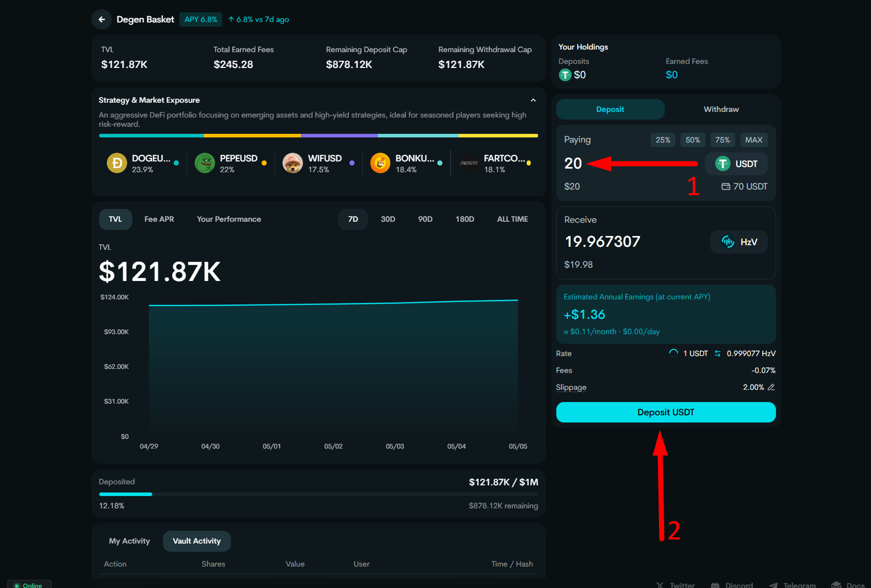Select the TVL chart tab
This screenshot has width=871, height=588.
tap(115, 219)
